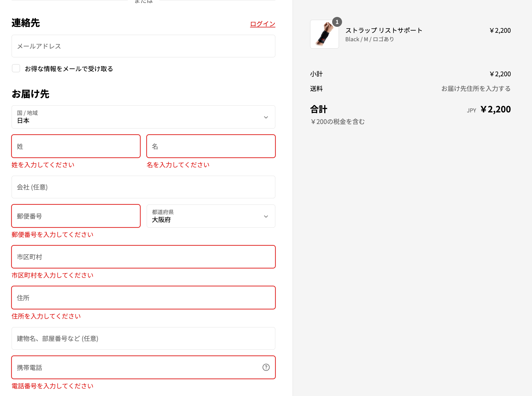Click the quantity badge on product image
The image size is (532, 396).
tap(337, 22)
